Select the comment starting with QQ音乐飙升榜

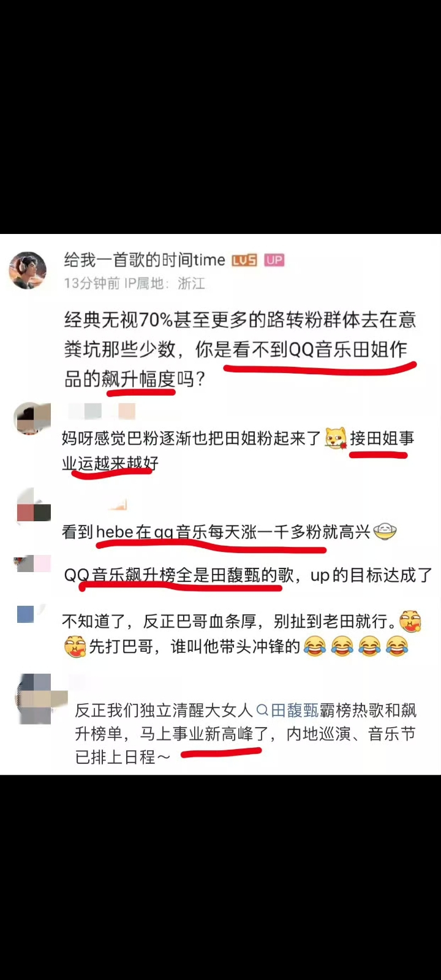[248, 576]
